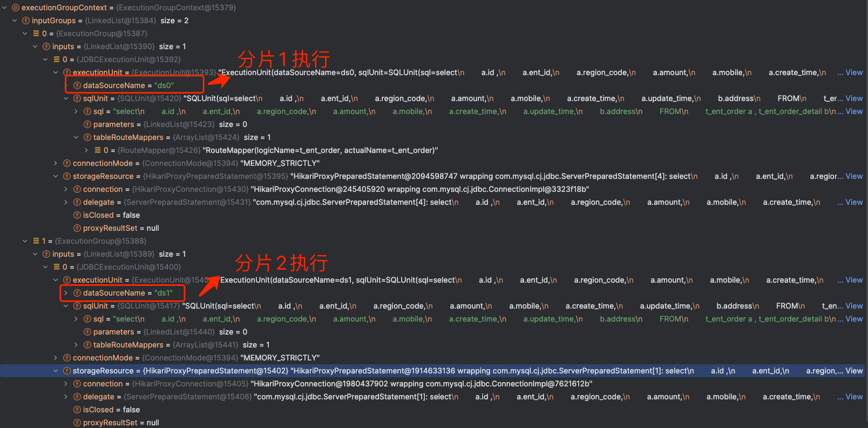Collapse the executionGroupContext root node
The width and height of the screenshot is (868, 428).
[x=5, y=8]
